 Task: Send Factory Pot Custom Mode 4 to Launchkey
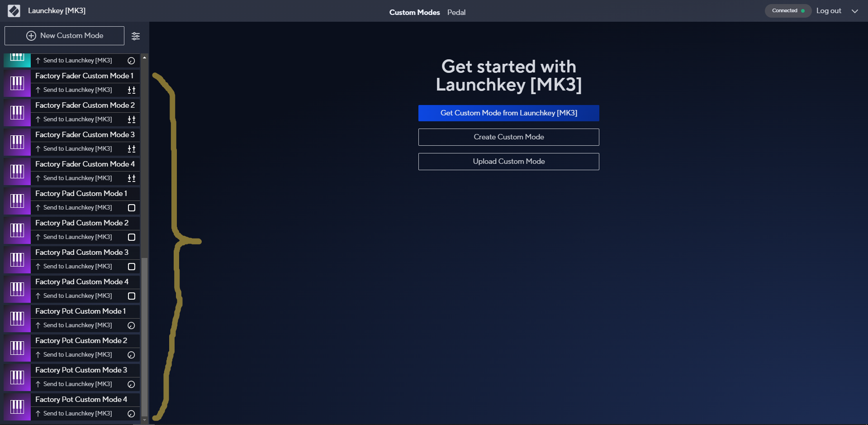point(74,414)
